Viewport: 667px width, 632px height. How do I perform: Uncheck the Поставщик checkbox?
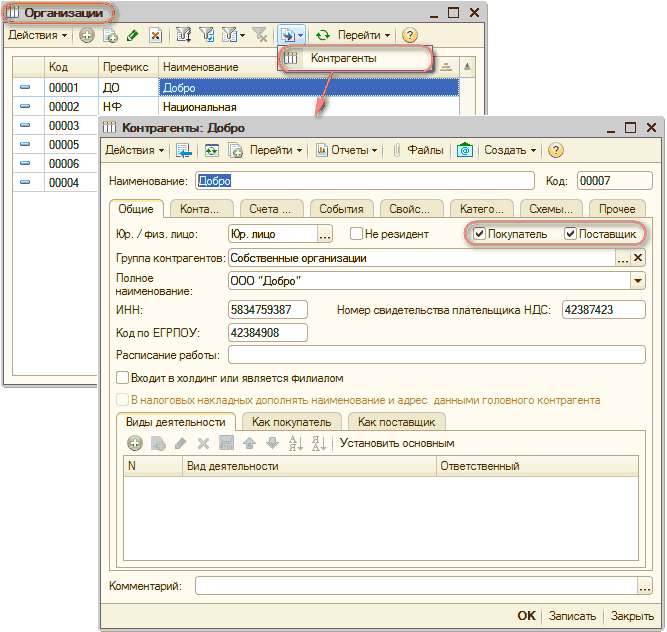(571, 234)
